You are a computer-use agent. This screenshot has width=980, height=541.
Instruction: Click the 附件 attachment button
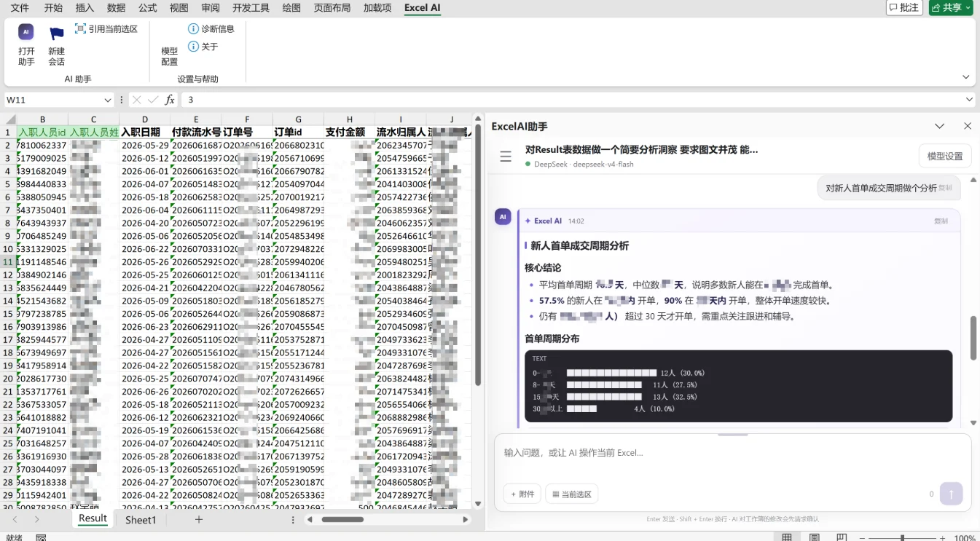click(522, 494)
